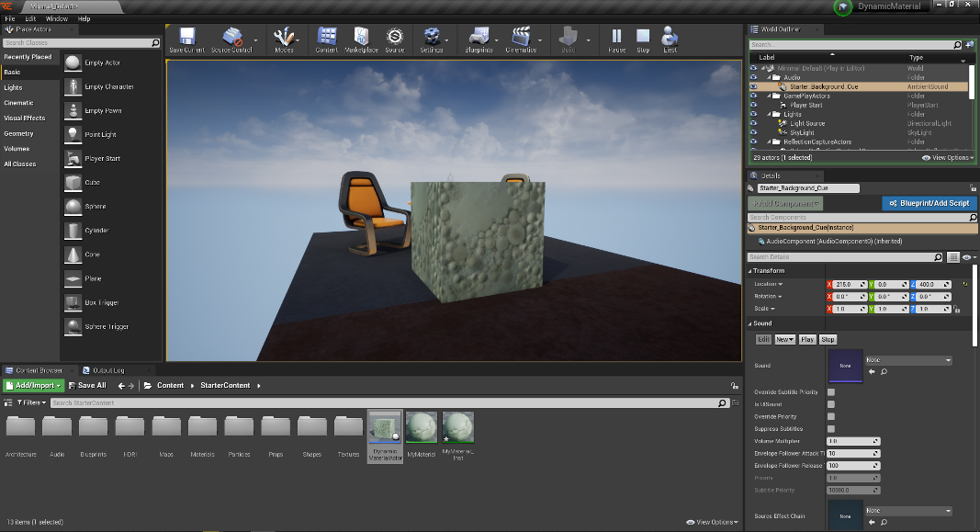Toggle visibility of Starter_Background_Cue actor
Screen dimensions: 980x532
pos(754,86)
